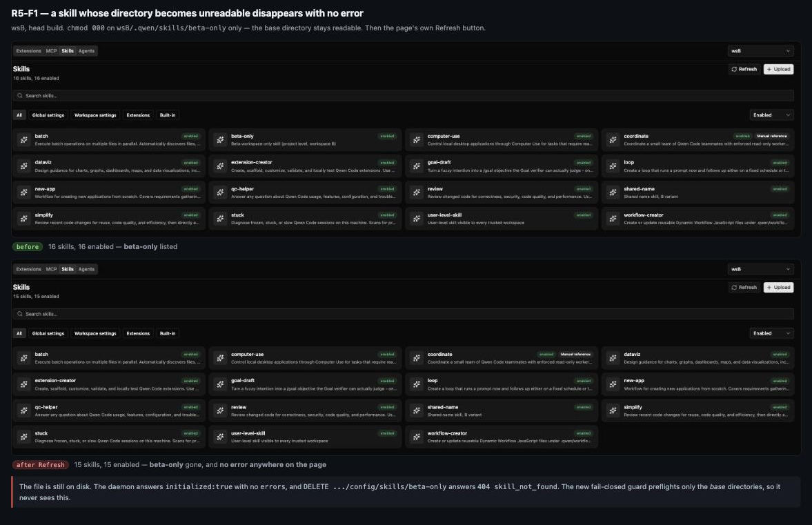Switch to MCP tab in 16-skills panel
Screen dimensions: 812x525
click(x=51, y=51)
